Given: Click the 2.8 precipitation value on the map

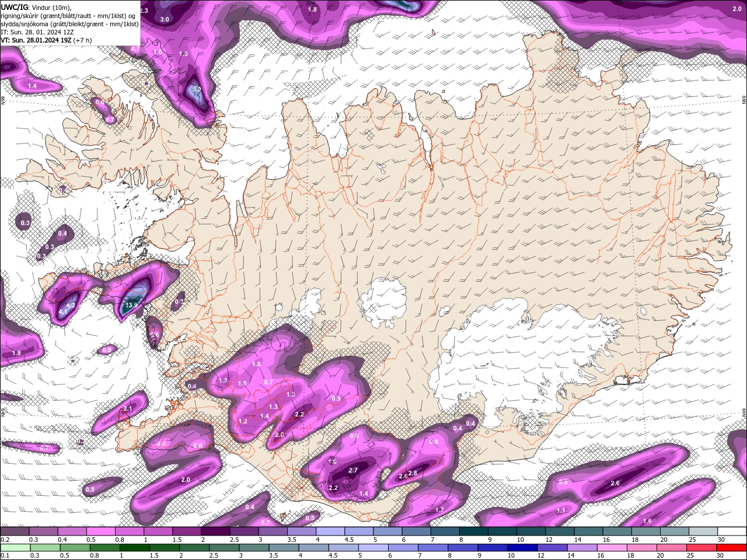Looking at the screenshot, I should point(413,473).
